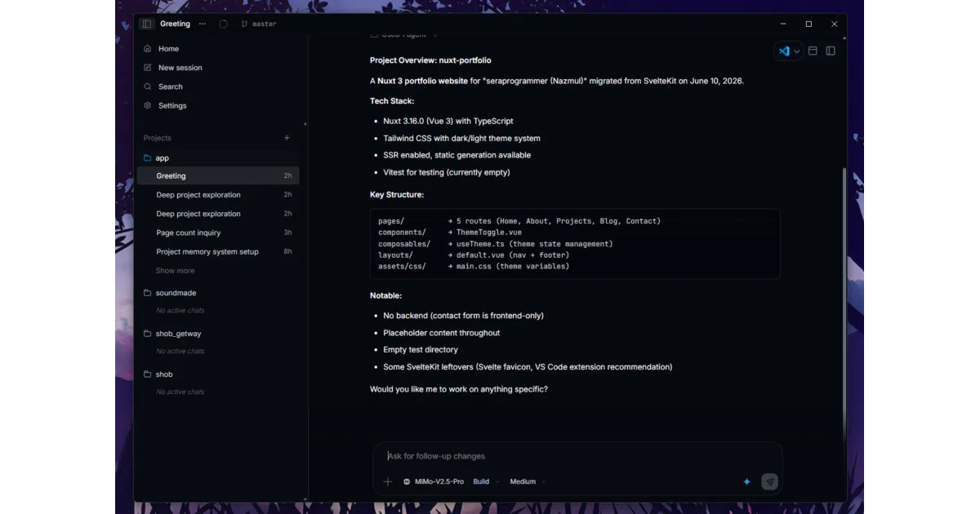
Task: Click the magnifier icon next to Search
Action: coord(148,86)
